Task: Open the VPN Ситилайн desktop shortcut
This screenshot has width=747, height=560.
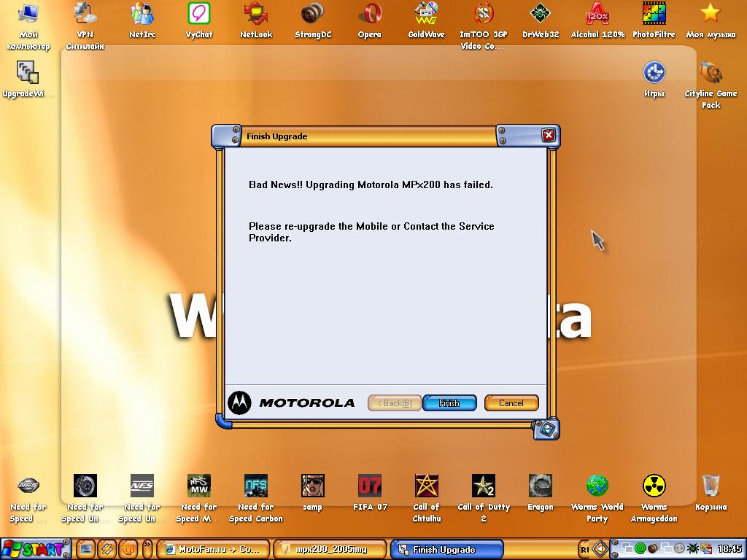Action: 85,25
